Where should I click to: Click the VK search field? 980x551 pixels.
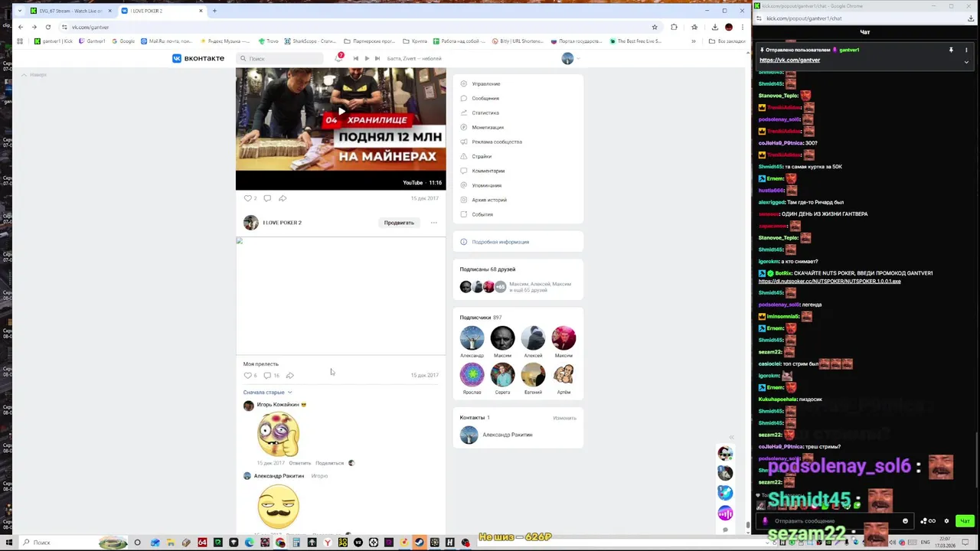pyautogui.click(x=281, y=58)
